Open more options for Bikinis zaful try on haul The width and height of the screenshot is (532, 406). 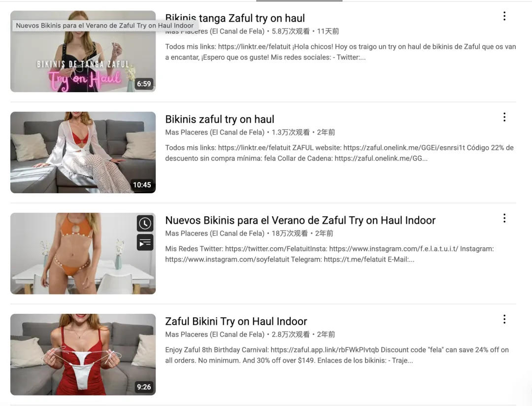coord(504,117)
